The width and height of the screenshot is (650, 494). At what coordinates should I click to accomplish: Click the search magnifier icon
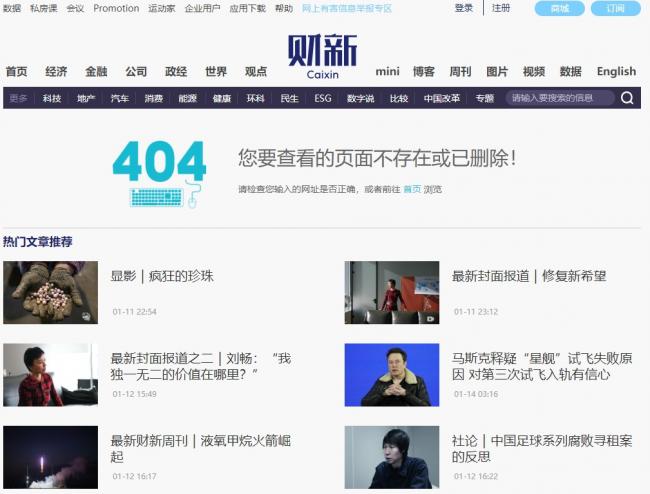[x=627, y=98]
